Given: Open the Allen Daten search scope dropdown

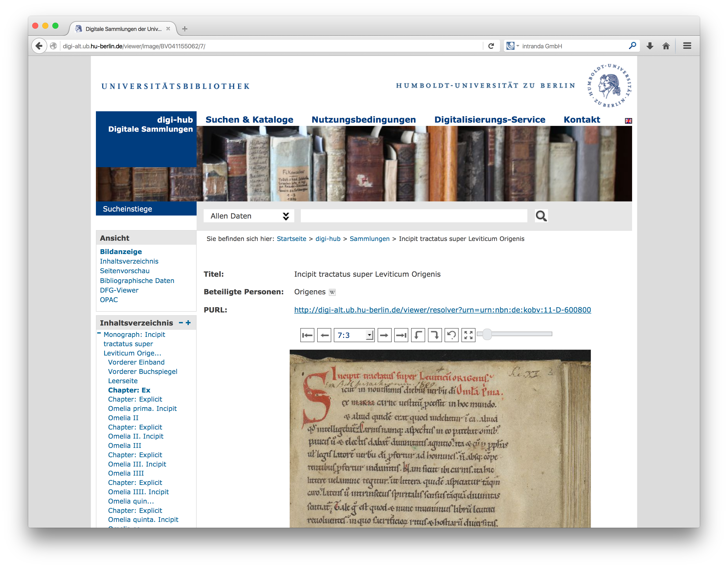Looking at the screenshot, I should 249,216.
